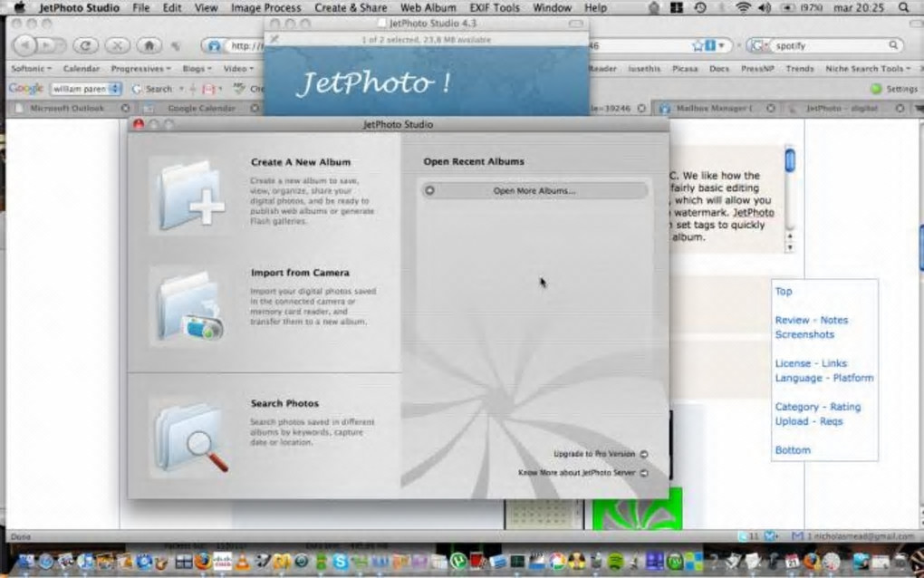The height and width of the screenshot is (578, 924).
Task: Open the Create & Share menu
Action: point(351,7)
